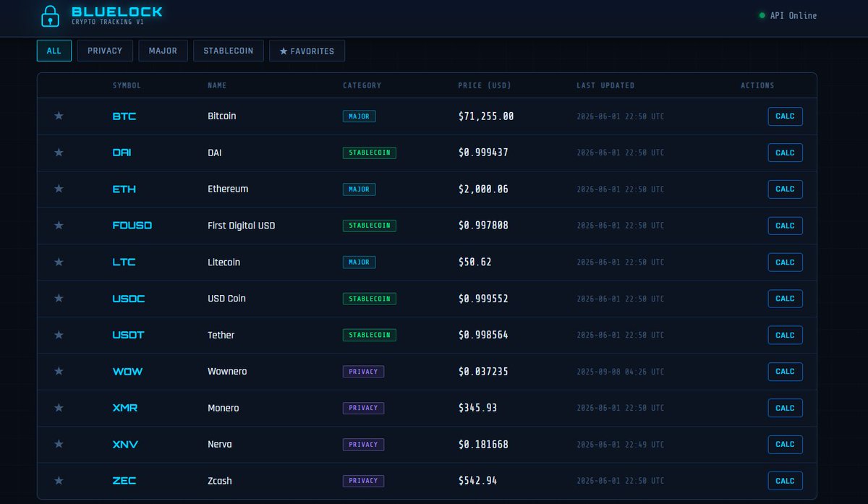The image size is (868, 504).
Task: Open the ★ FAVORITES tab
Action: coord(307,51)
